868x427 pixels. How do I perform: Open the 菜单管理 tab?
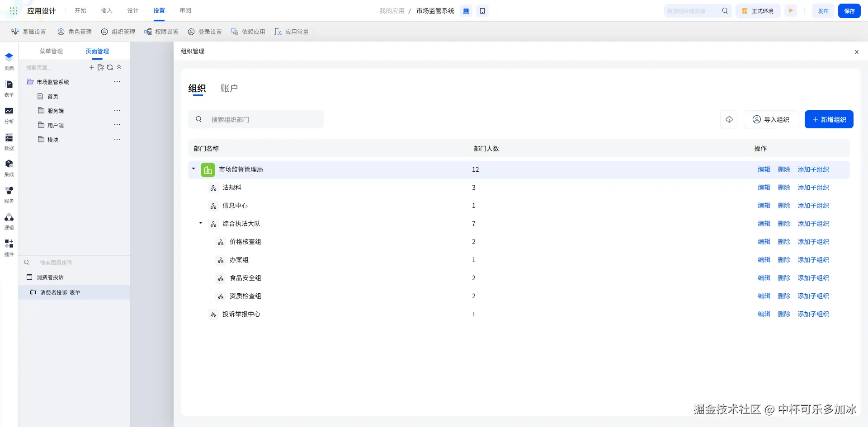click(x=51, y=51)
